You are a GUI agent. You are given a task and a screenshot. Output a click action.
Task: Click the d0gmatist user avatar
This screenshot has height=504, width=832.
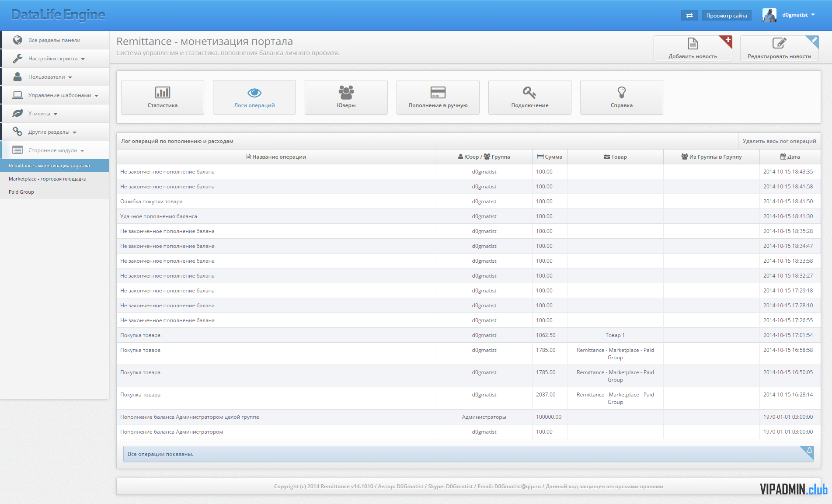point(769,15)
